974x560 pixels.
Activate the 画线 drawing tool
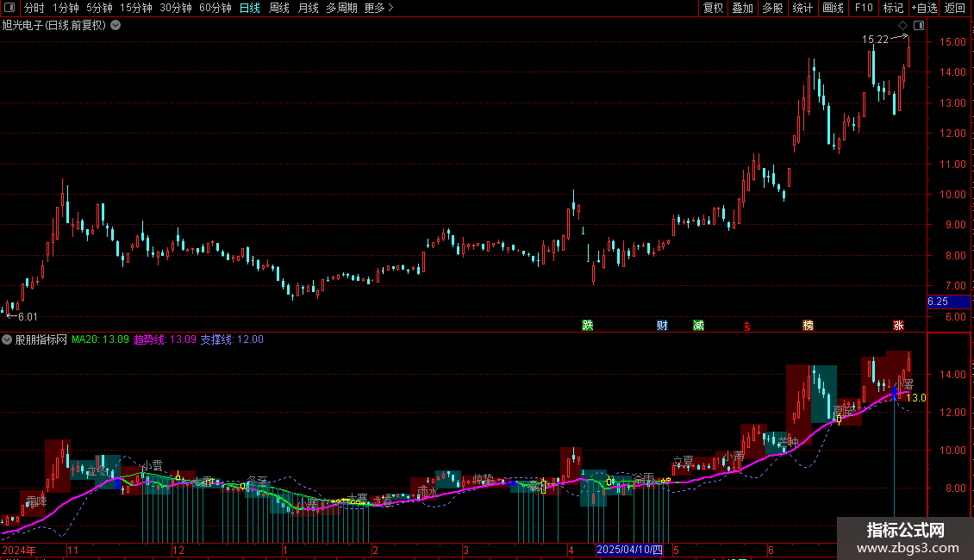point(833,8)
